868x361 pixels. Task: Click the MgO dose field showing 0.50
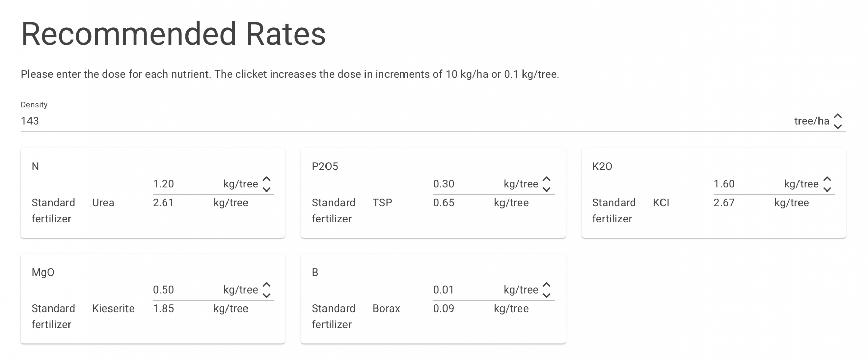(x=183, y=290)
